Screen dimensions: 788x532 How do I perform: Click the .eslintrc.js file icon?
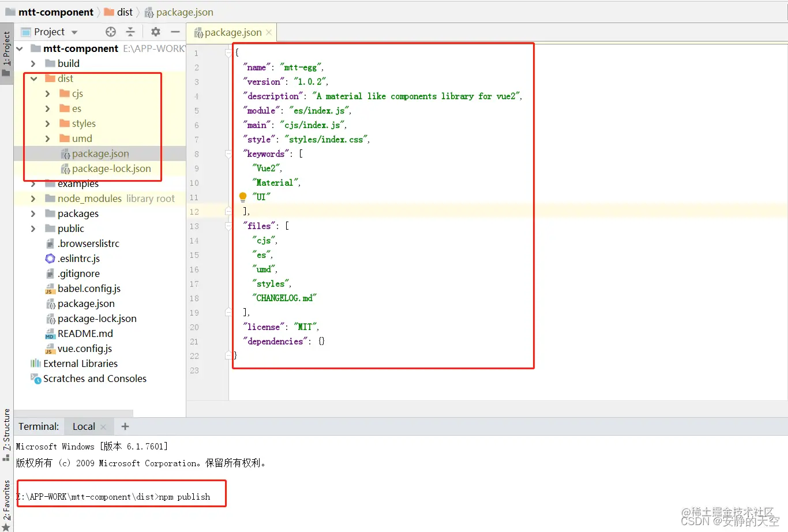[x=50, y=258]
